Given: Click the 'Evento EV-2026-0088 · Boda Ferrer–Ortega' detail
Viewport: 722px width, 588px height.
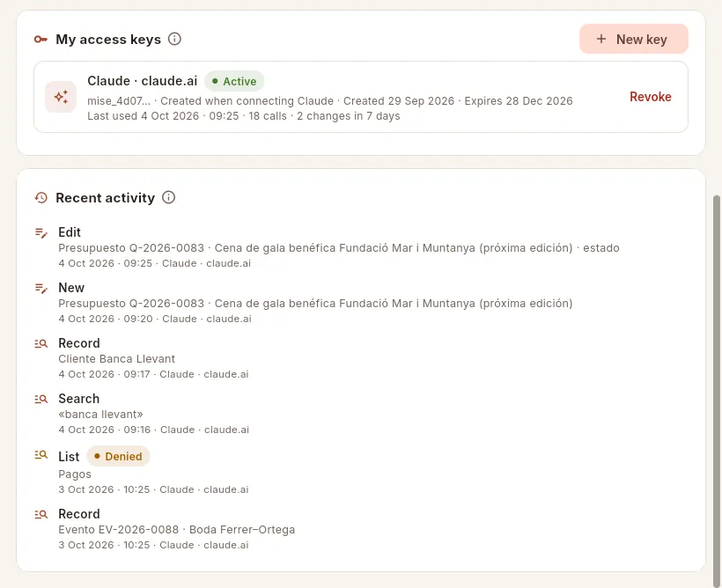Looking at the screenshot, I should pyautogui.click(x=177, y=530).
